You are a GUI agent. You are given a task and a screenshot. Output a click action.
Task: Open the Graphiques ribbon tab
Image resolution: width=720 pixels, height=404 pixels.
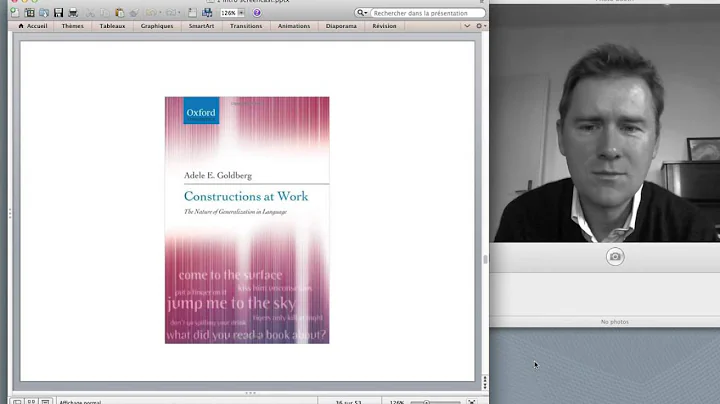pos(157,26)
